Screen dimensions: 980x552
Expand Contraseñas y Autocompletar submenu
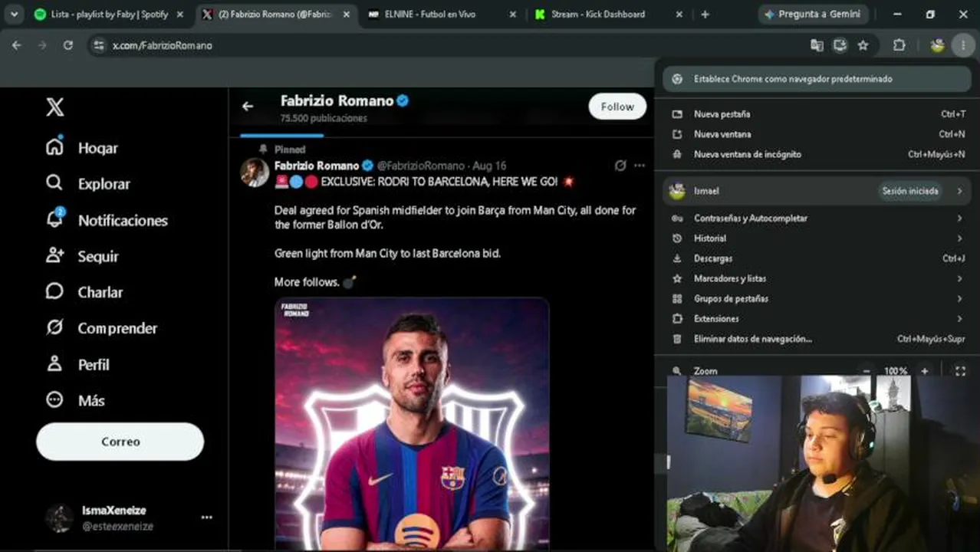tap(817, 219)
